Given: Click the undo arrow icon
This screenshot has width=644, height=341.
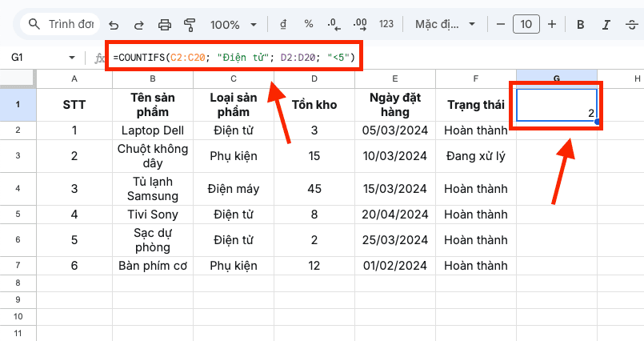Looking at the screenshot, I should click(114, 25).
